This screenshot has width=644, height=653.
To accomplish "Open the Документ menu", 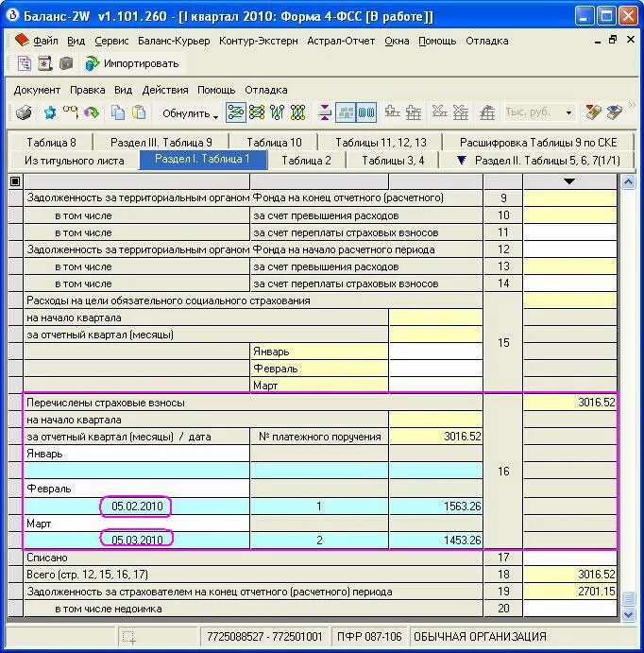I will coord(37,90).
